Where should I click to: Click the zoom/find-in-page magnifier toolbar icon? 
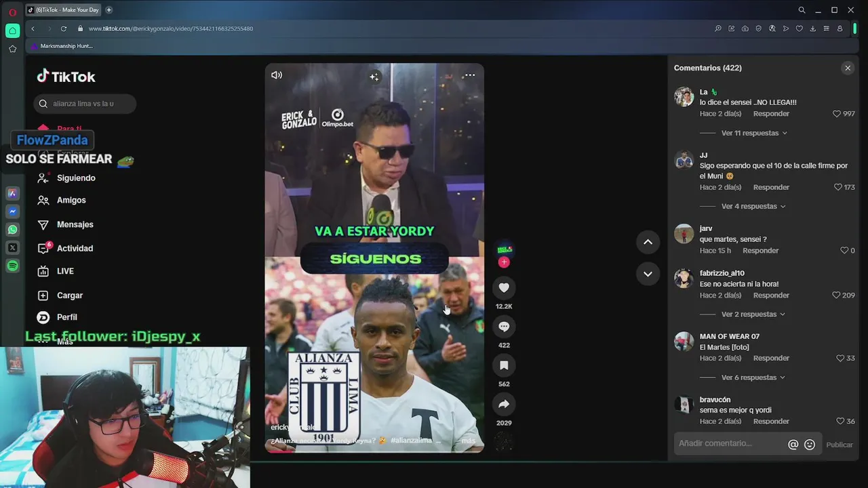717,28
